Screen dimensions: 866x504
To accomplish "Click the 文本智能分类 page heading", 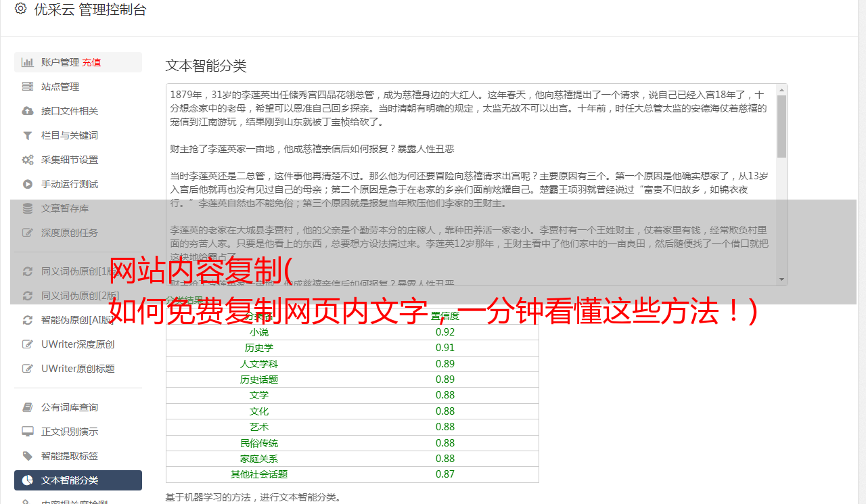I will [x=206, y=66].
